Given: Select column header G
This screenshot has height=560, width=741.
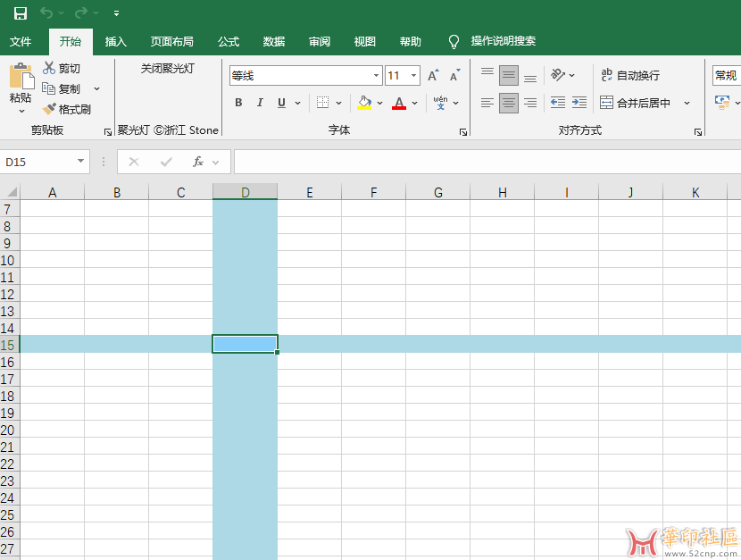Looking at the screenshot, I should coord(437,192).
